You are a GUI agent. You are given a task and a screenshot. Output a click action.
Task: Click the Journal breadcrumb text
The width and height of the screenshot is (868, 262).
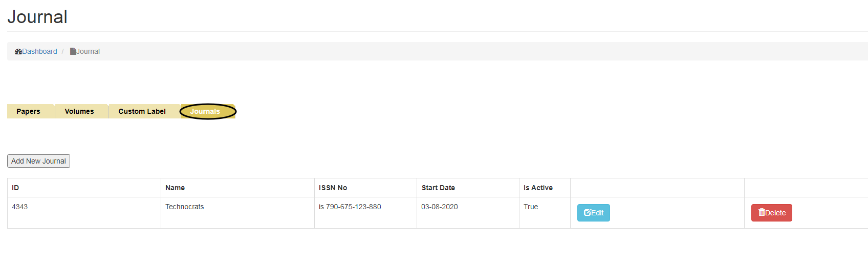(88, 51)
